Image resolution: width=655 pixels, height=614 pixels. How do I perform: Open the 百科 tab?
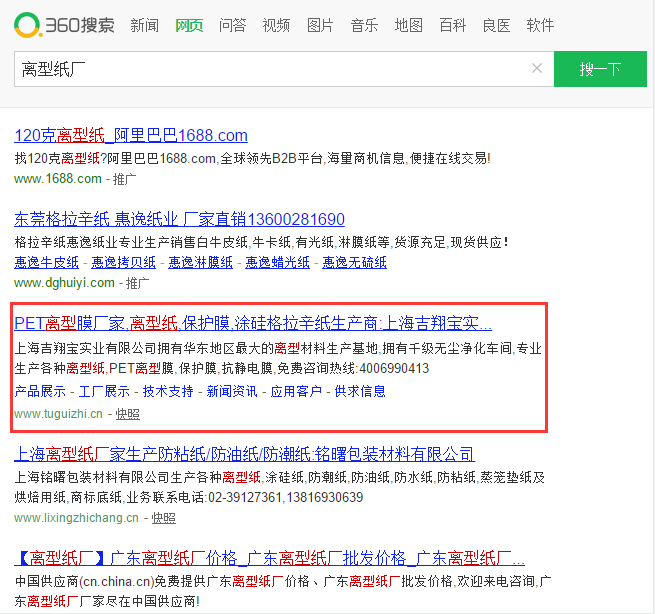pos(452,25)
